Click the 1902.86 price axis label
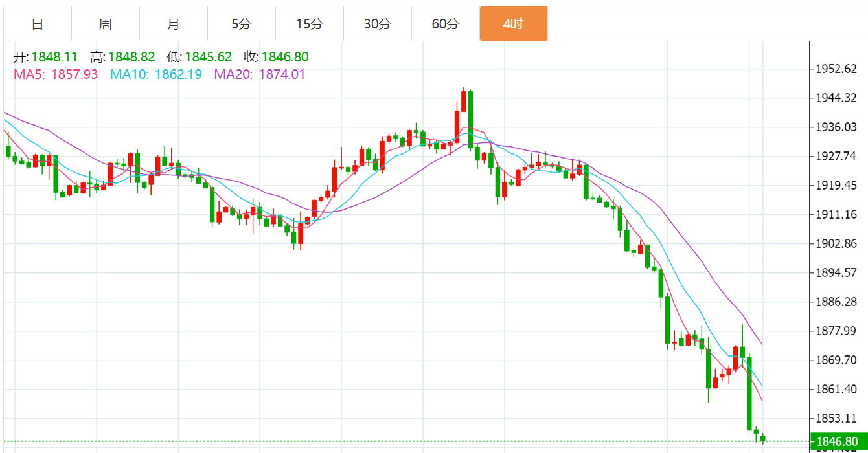Image resolution: width=868 pixels, height=453 pixels. coord(837,244)
